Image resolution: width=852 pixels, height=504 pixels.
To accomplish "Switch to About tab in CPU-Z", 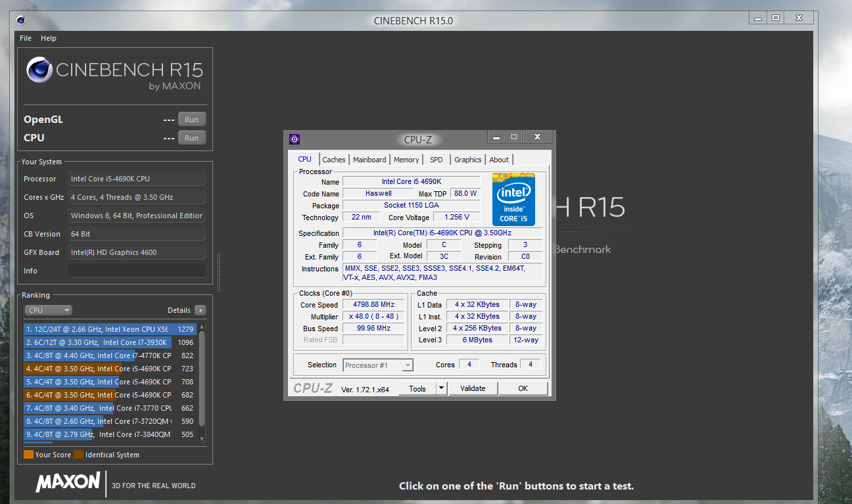I will (499, 160).
